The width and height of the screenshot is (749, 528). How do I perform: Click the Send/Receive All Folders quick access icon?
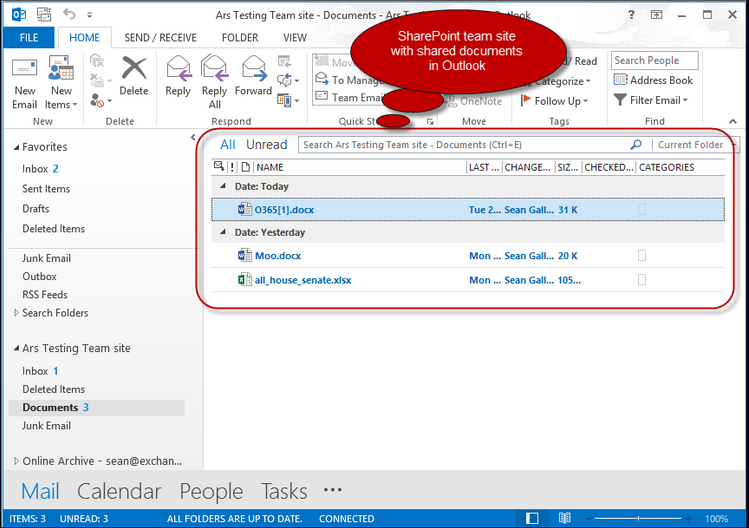pyautogui.click(x=44, y=14)
